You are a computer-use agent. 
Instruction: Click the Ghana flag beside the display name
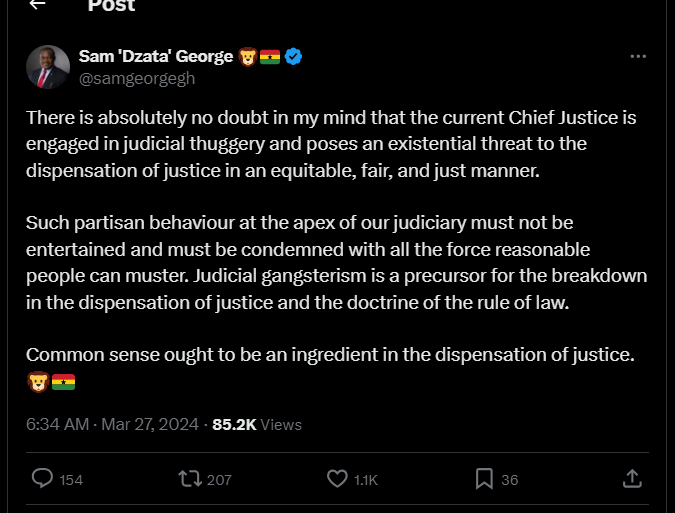270,57
